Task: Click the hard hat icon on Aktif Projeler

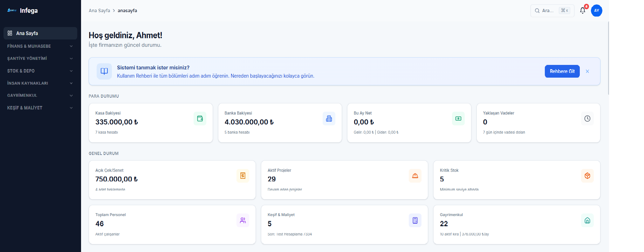Action: 415,176
